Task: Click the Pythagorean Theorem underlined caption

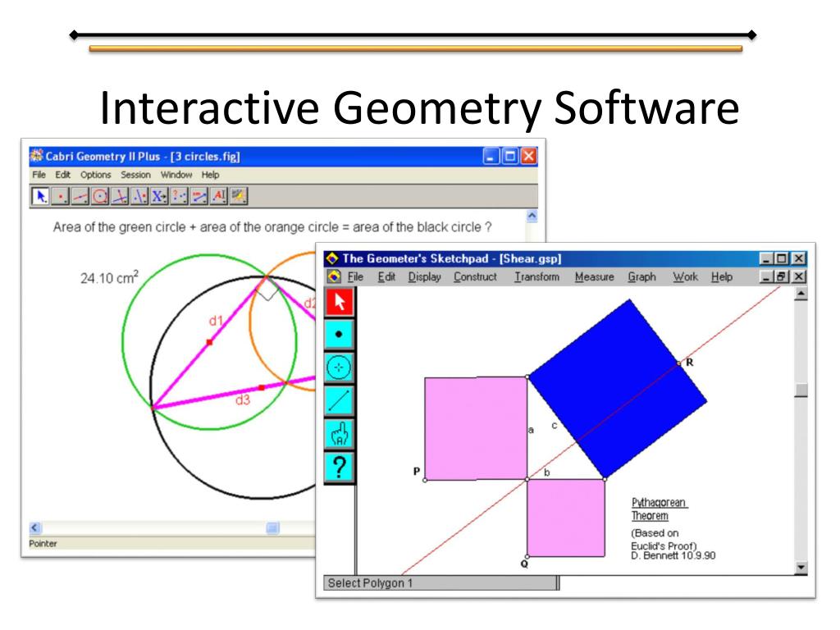Action: coord(659,509)
